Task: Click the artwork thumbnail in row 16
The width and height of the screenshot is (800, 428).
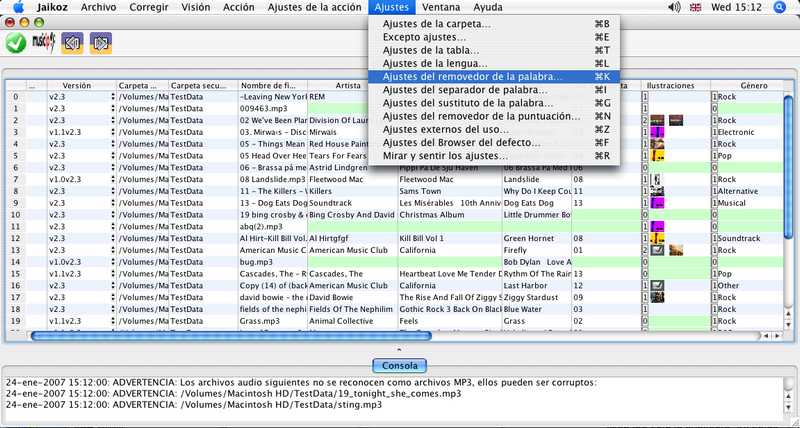Action: pos(657,286)
